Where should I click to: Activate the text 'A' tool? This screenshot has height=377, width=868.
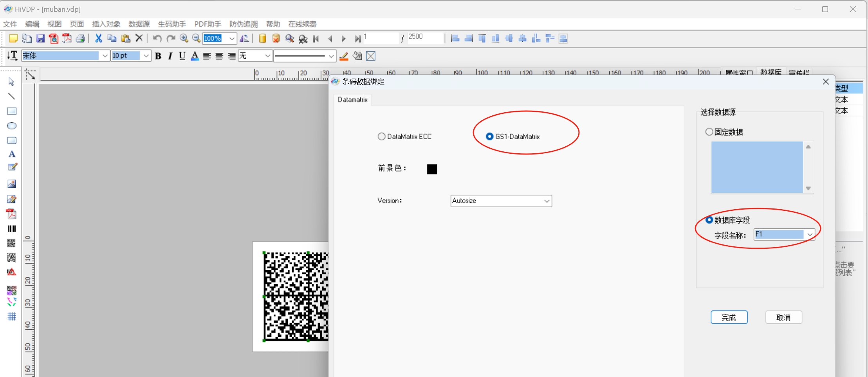[x=12, y=154]
